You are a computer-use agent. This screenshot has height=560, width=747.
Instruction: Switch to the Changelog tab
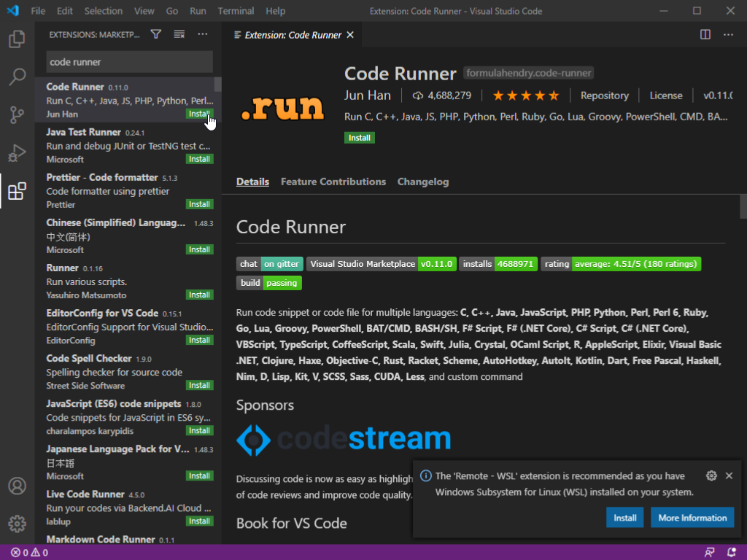422,182
